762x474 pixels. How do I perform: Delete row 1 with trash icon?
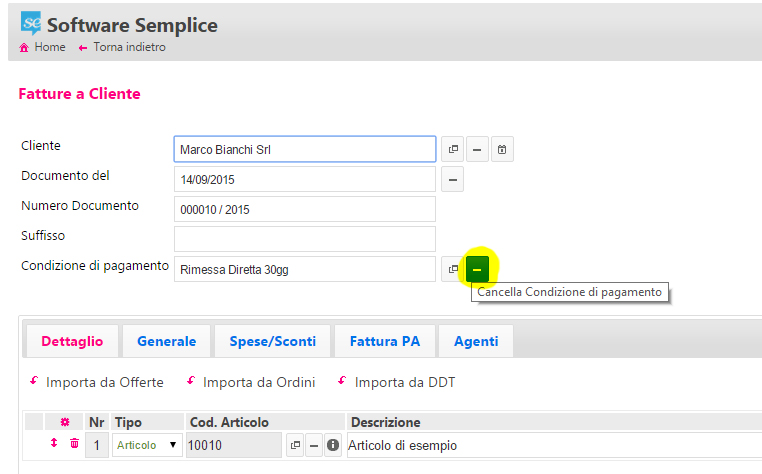[74, 443]
